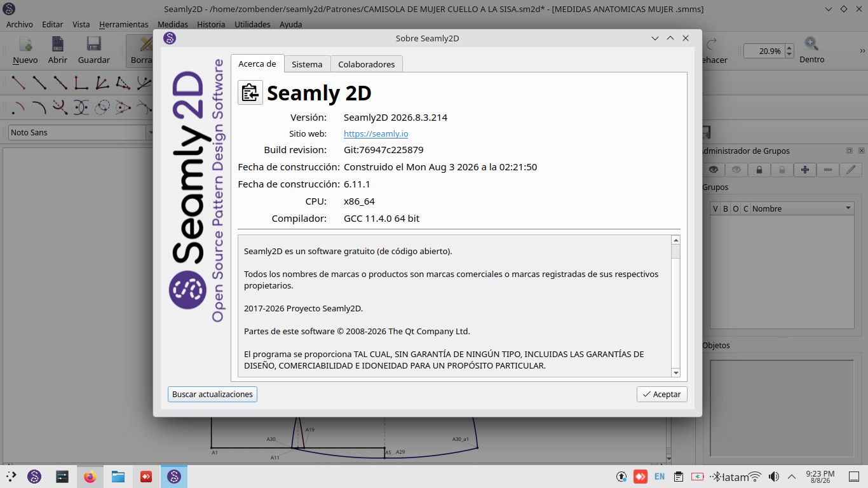Click the Buscar actualizaciones button
Image resolution: width=868 pixels, height=488 pixels.
212,394
